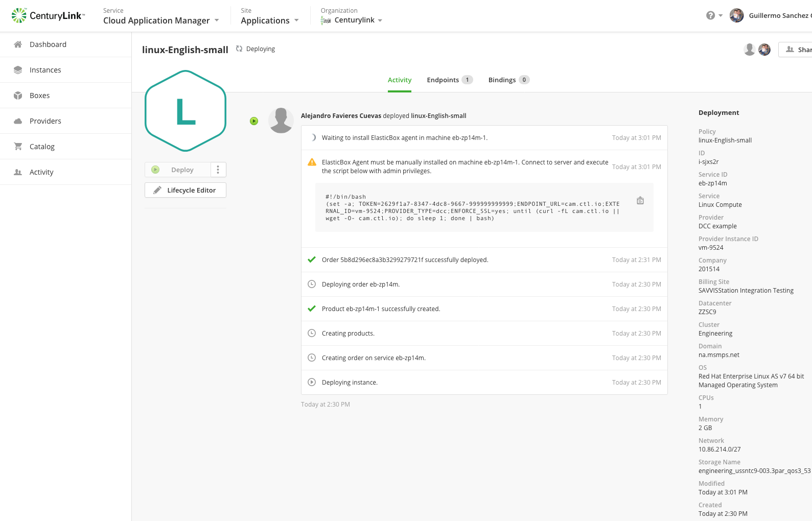Click the Boxes cube icon

pos(18,96)
